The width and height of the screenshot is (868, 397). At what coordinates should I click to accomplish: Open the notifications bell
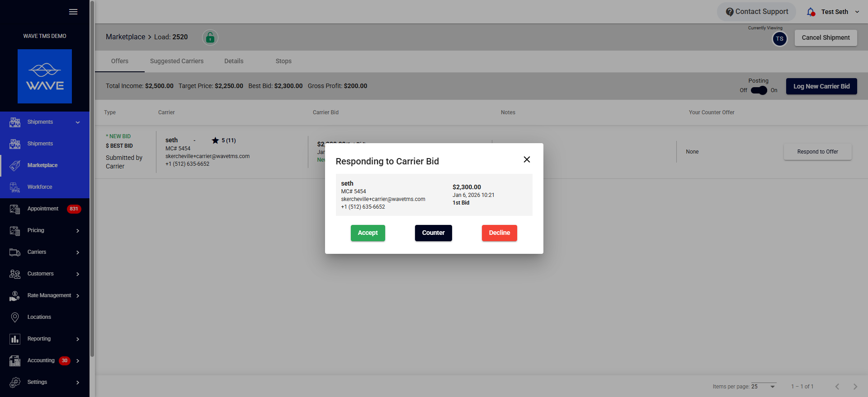pos(811,12)
